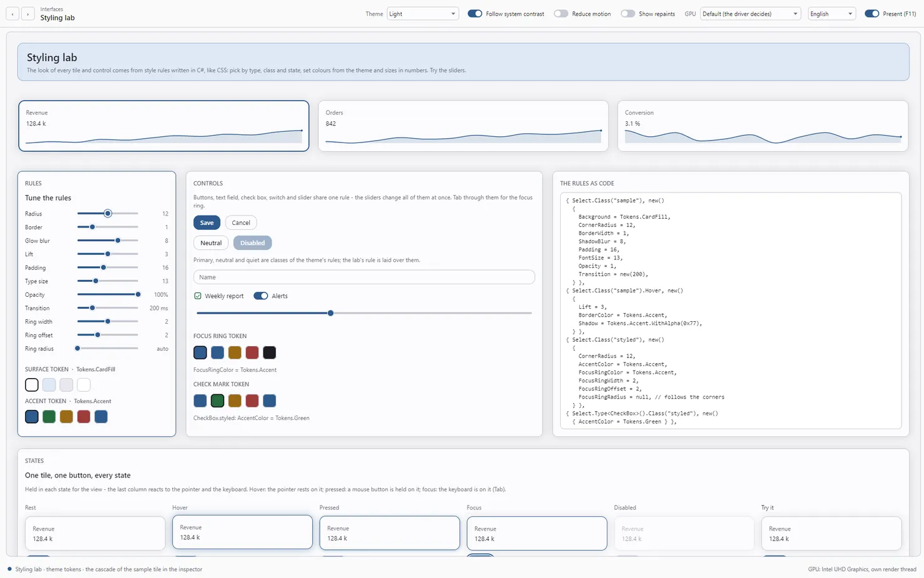Click the Revenue tile under Try it
The image size is (924, 578).
832,534
